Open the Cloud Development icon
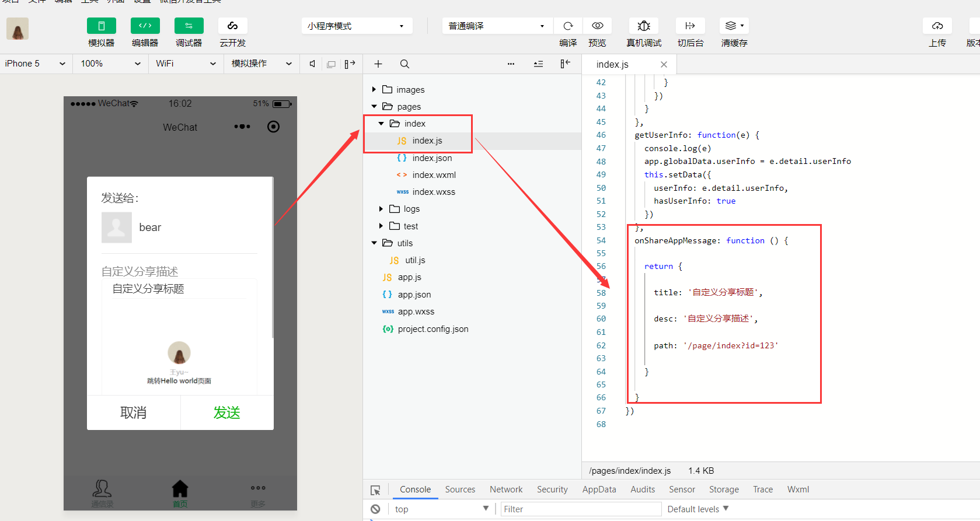The height and width of the screenshot is (521, 980). [x=232, y=26]
